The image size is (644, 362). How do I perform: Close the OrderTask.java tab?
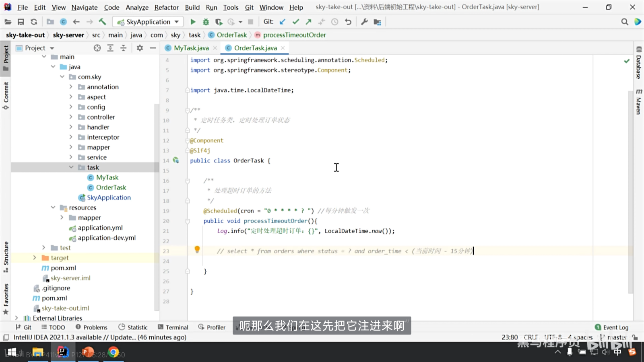(x=283, y=48)
